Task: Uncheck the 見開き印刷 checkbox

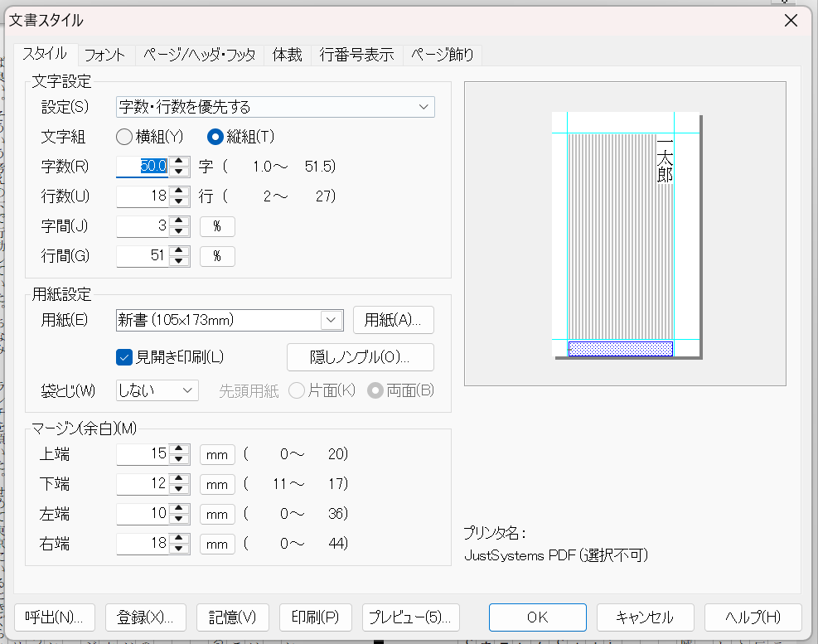Action: point(124,357)
